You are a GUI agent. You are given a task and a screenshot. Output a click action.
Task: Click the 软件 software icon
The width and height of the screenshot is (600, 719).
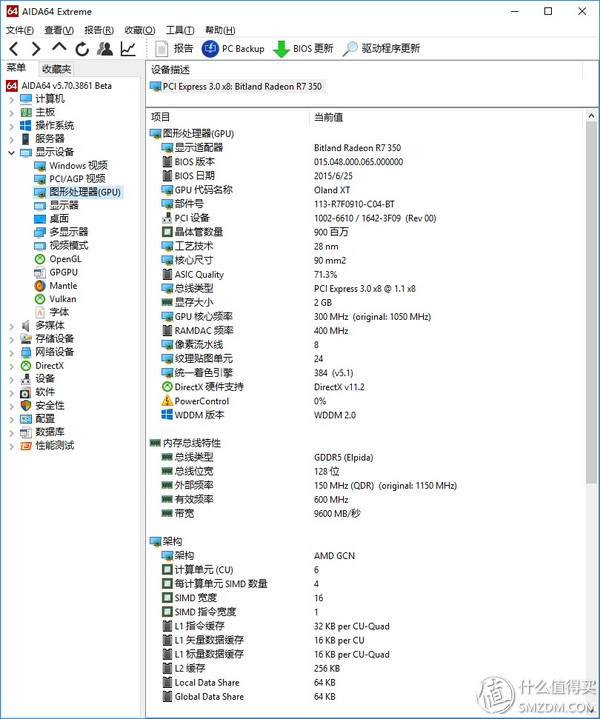(26, 393)
